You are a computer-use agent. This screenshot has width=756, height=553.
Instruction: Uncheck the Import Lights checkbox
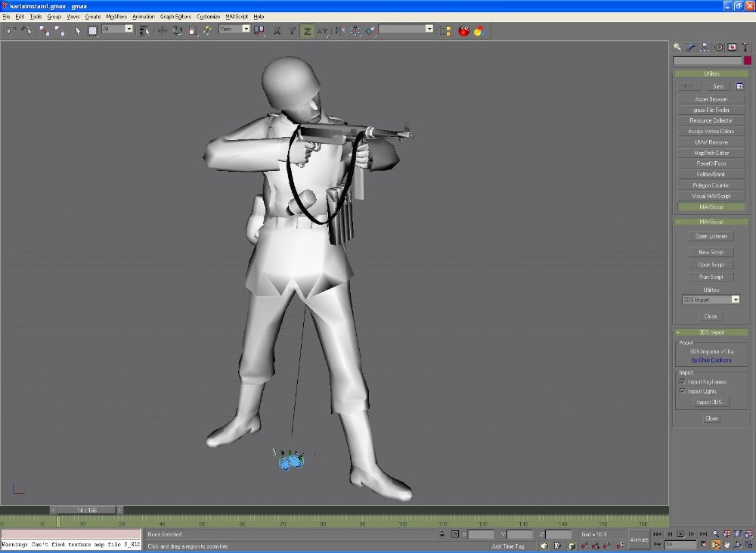[x=683, y=391]
